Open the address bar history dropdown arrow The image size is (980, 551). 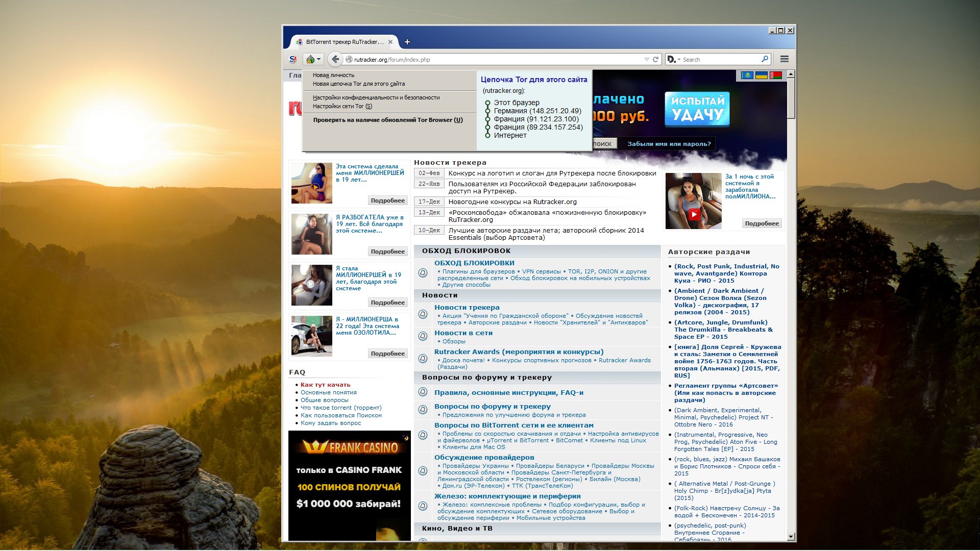[647, 60]
